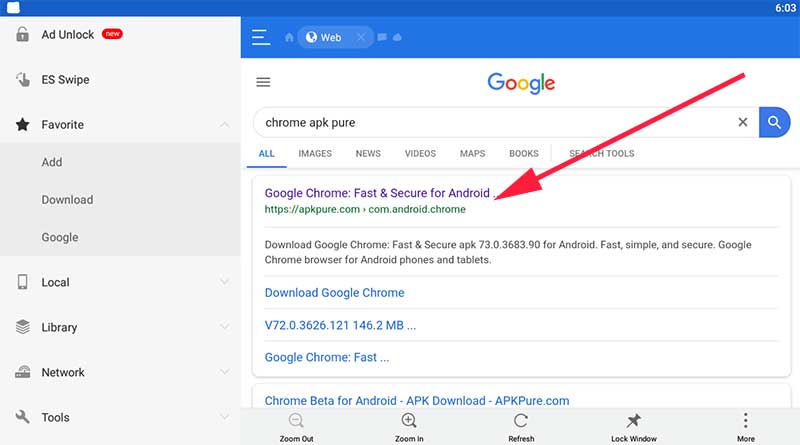This screenshot has width=800, height=445.
Task: Click the Google logo
Action: point(521,83)
